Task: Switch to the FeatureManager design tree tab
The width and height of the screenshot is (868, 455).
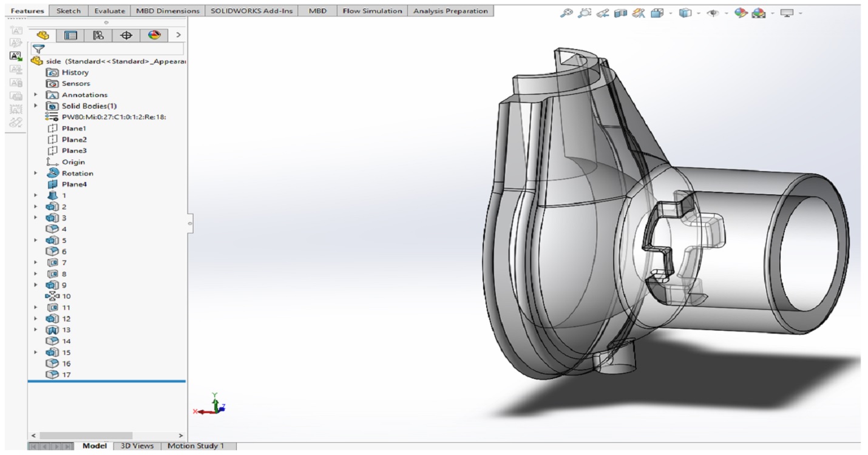Action: coord(42,35)
